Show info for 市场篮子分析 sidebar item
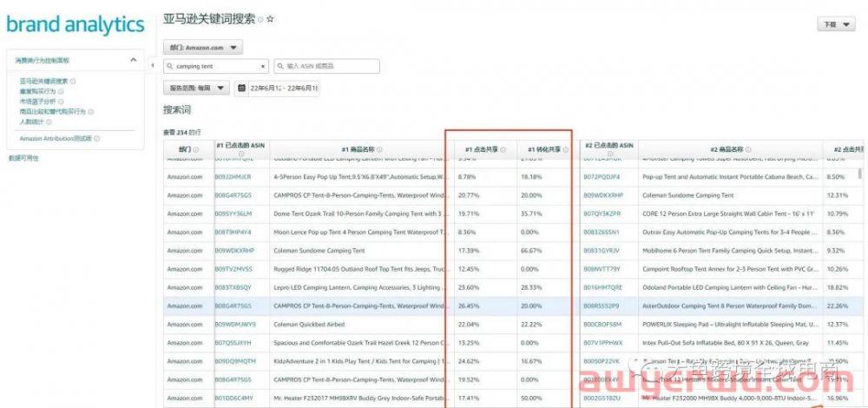The image size is (868, 408). [61, 102]
